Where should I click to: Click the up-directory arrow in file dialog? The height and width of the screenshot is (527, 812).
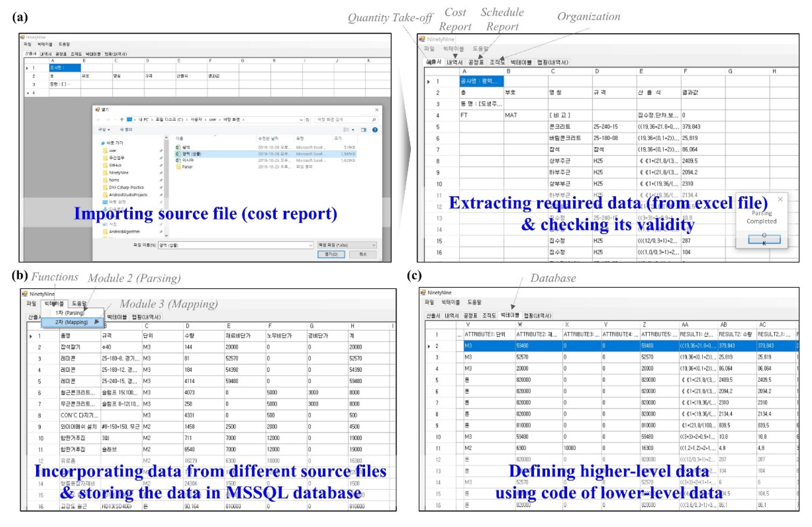tap(122, 120)
